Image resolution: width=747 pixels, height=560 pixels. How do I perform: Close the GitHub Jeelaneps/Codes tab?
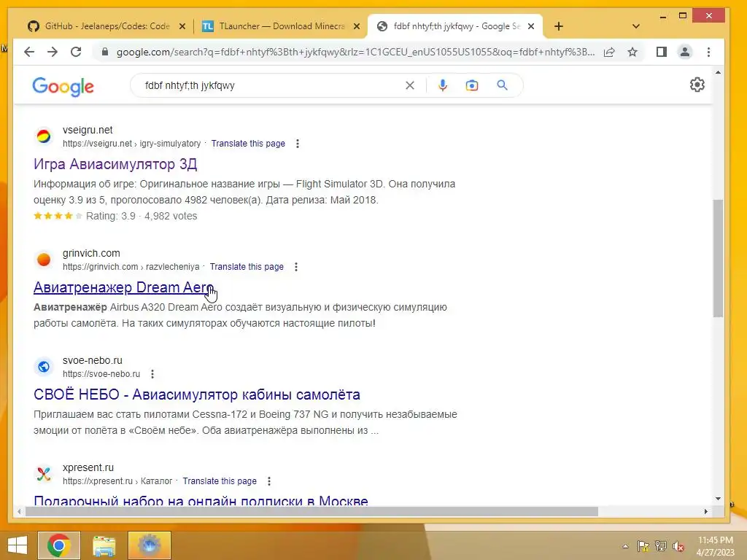tap(182, 27)
